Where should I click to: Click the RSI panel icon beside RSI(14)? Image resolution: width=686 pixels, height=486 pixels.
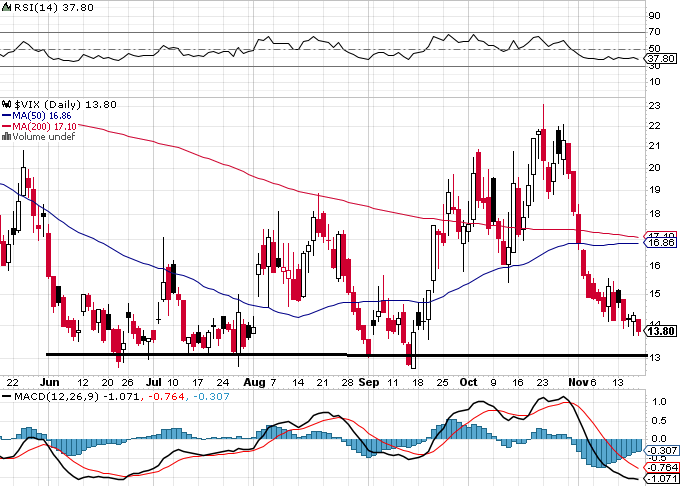(x=7, y=7)
